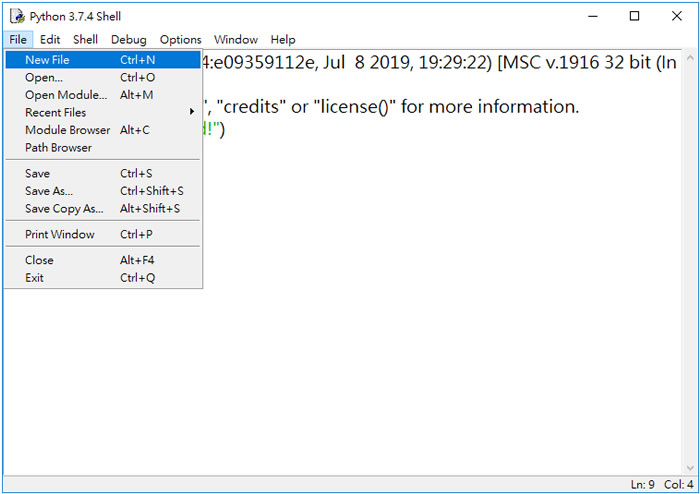Click the "MSC v.1916 32 bit" text
Viewport: 700px width, 494px height.
(x=576, y=62)
